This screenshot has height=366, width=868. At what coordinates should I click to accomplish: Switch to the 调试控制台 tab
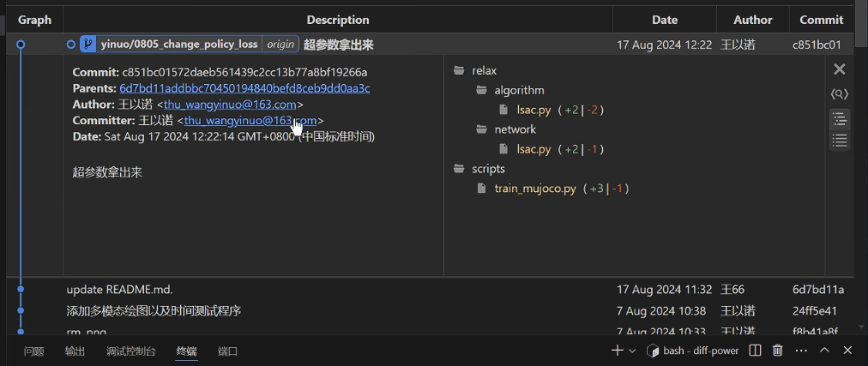click(x=130, y=351)
